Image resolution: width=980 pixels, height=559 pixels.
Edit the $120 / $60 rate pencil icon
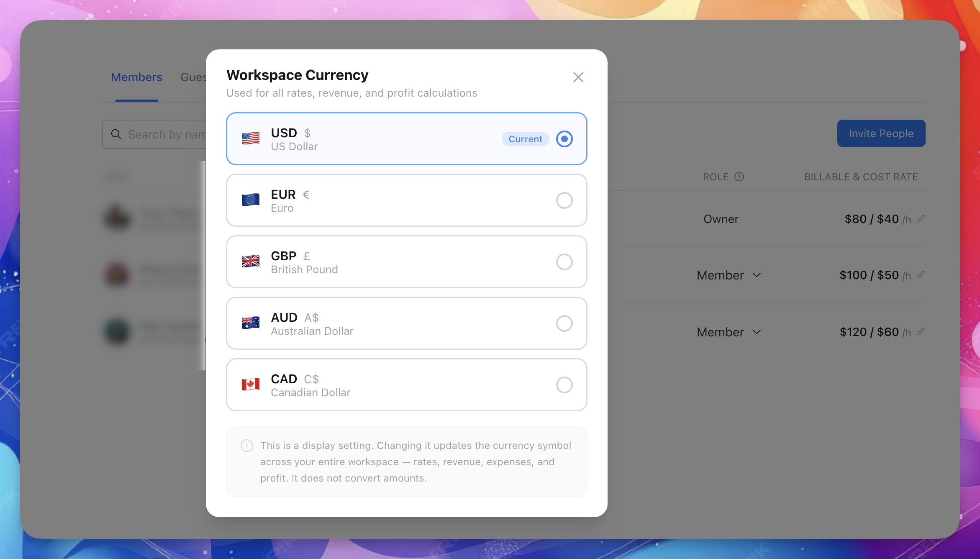click(x=921, y=331)
